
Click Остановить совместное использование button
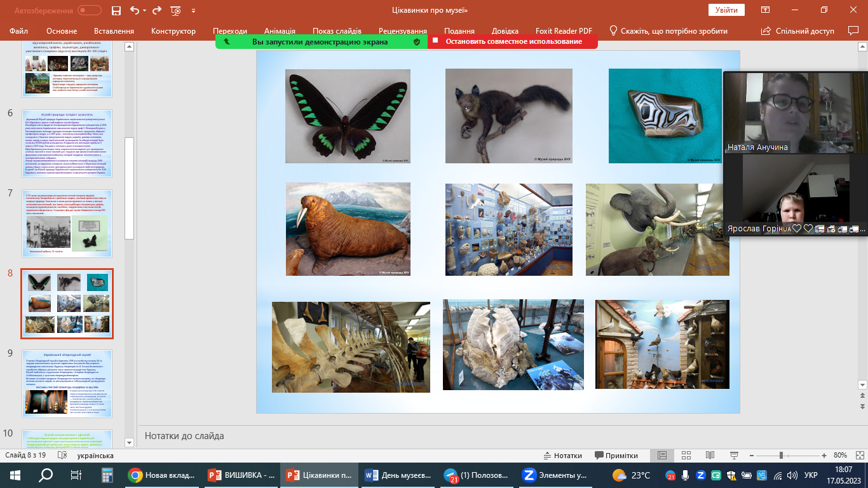[513, 41]
